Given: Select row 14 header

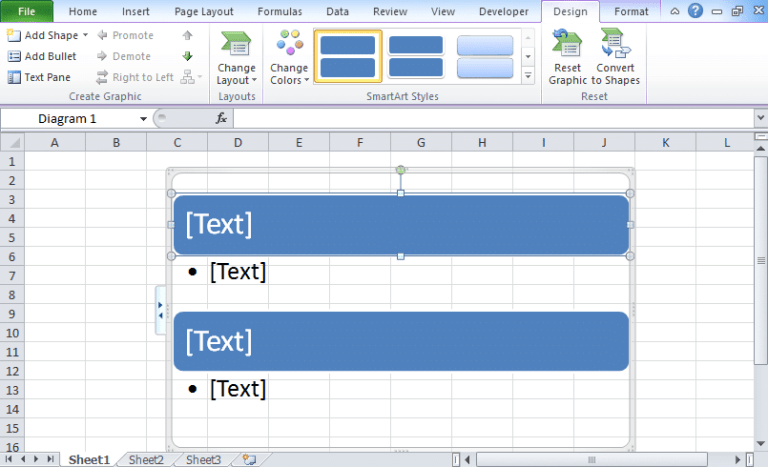Looking at the screenshot, I should click(x=12, y=409).
